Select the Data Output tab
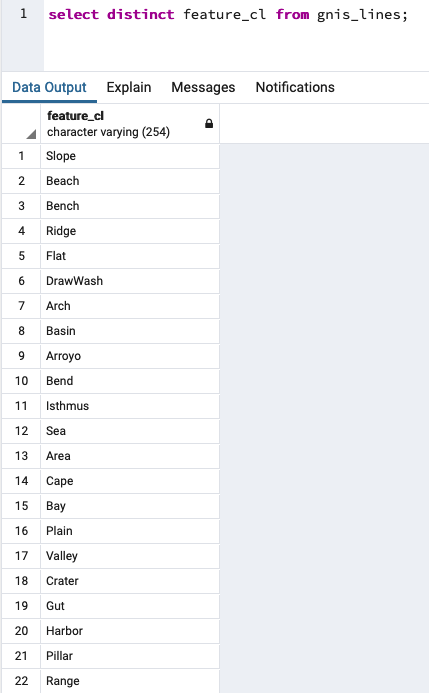This screenshot has width=429, height=693. coord(49,87)
